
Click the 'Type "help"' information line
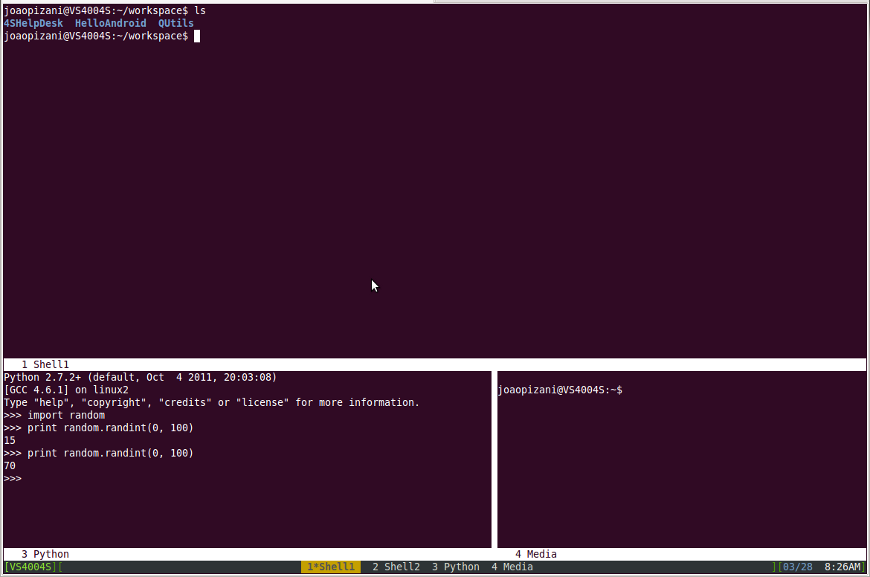(211, 402)
